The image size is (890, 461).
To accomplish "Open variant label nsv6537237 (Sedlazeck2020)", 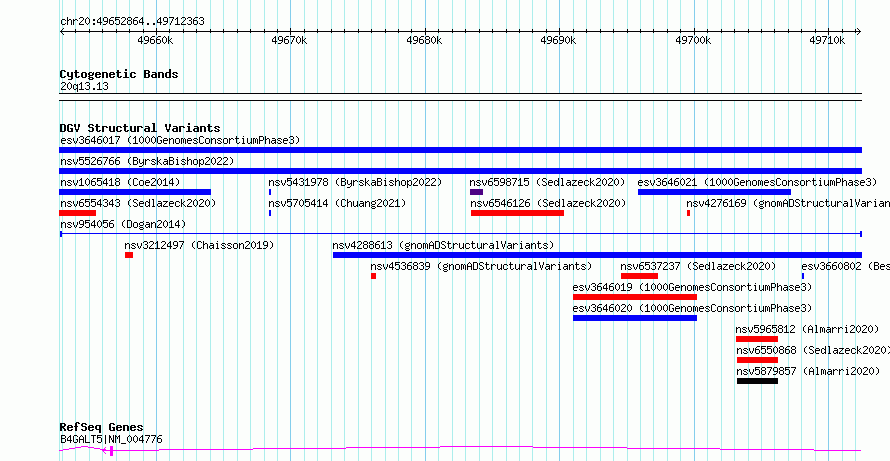I will point(698,266).
